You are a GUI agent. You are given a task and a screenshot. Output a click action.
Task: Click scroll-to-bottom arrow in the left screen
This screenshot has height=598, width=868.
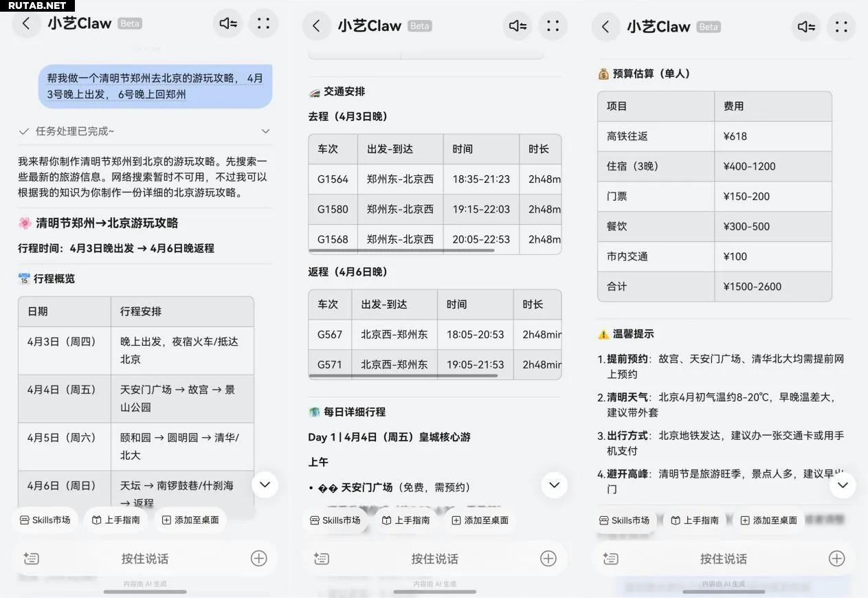point(265,485)
